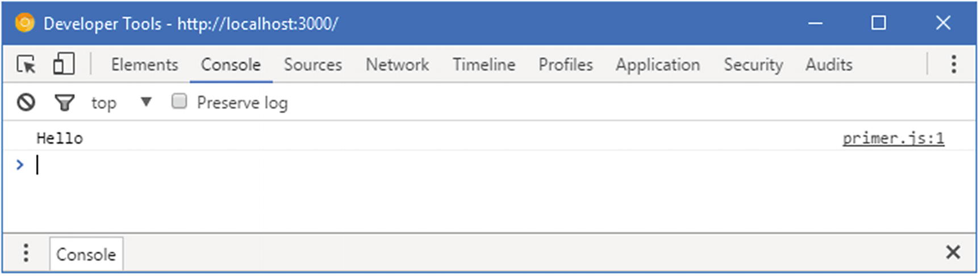
Task: Enable the Preserve log checkbox
Action: (180, 102)
